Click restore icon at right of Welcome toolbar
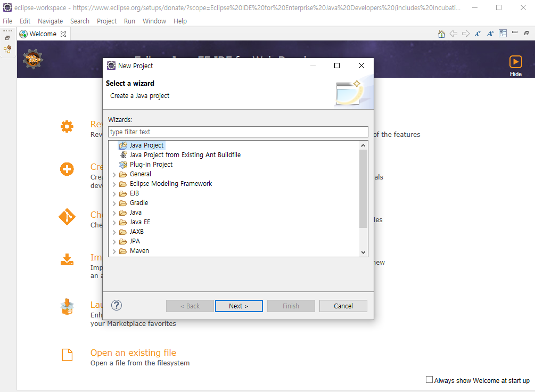The width and height of the screenshot is (535, 392). (x=527, y=33)
